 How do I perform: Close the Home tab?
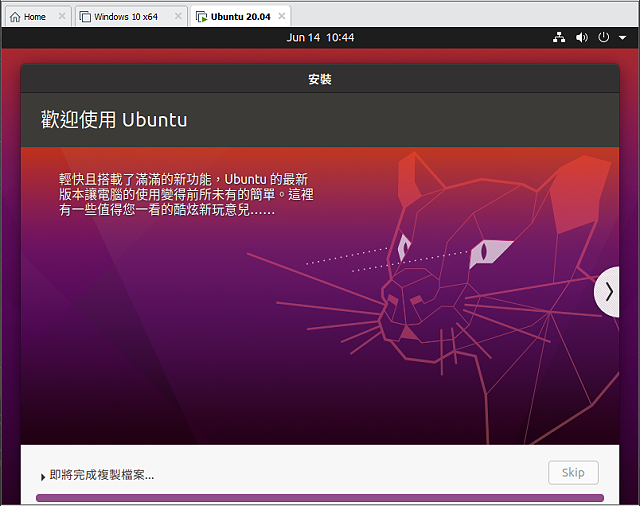[62, 17]
